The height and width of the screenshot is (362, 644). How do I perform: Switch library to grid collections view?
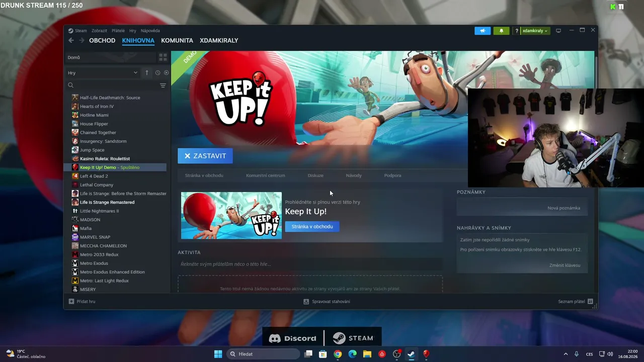(163, 57)
